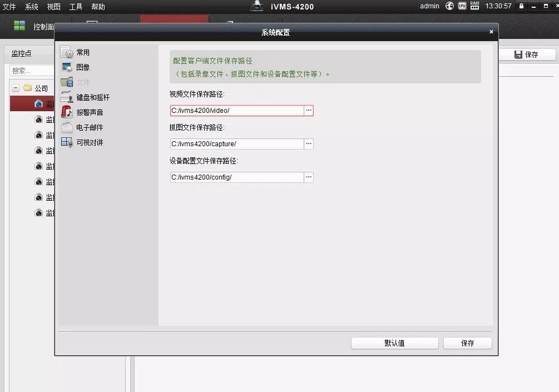Click the iVMS-4200 camera logo icon
The height and width of the screenshot is (392, 559).
point(256,6)
